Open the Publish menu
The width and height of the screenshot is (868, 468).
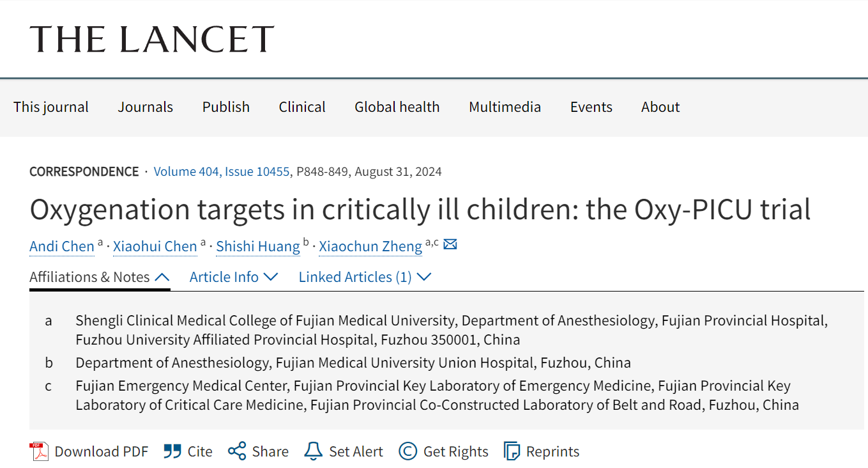point(225,107)
